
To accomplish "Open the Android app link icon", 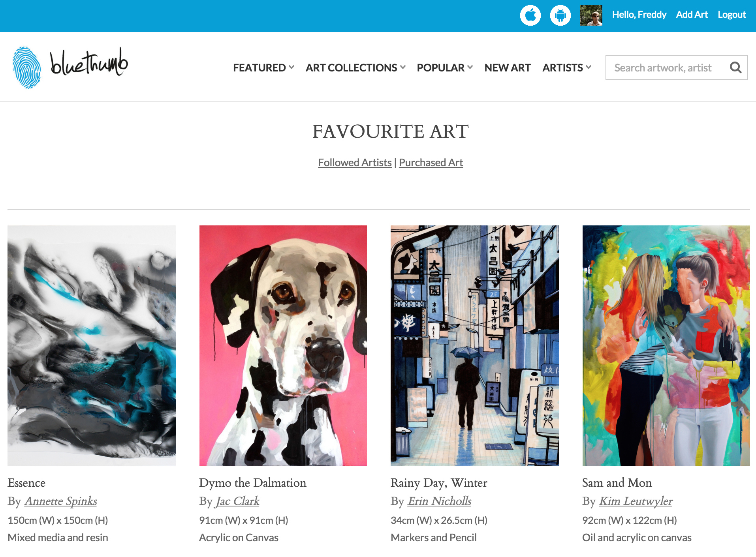I will (560, 15).
